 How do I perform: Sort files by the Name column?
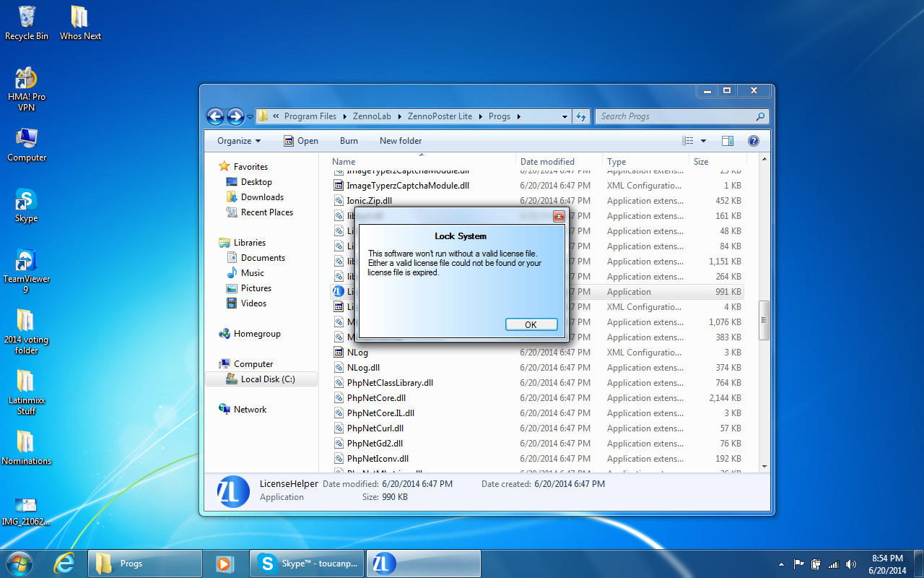pos(422,162)
